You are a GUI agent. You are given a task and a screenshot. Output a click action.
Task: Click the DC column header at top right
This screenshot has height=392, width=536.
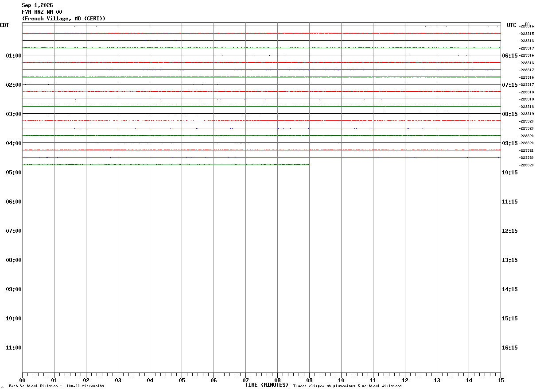[x=527, y=24]
